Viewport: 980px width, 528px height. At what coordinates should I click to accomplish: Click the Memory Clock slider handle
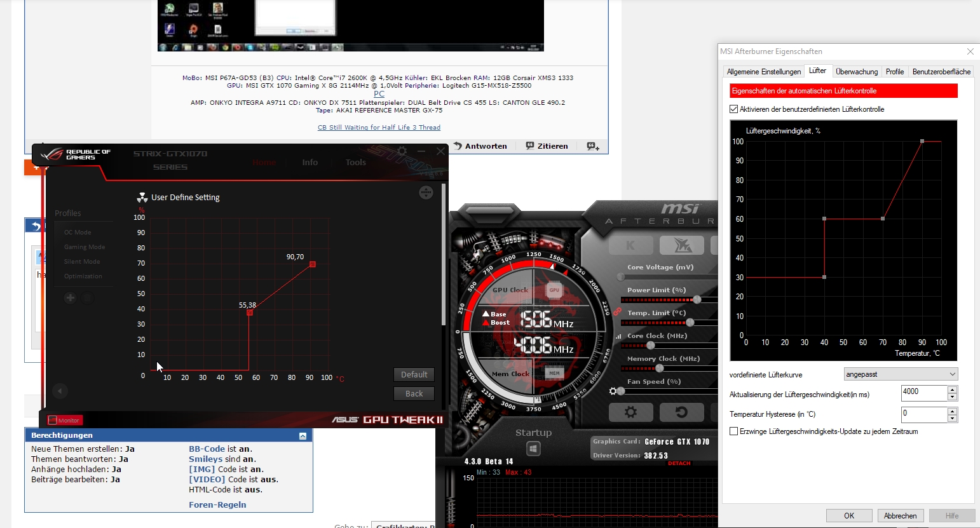pos(659,368)
